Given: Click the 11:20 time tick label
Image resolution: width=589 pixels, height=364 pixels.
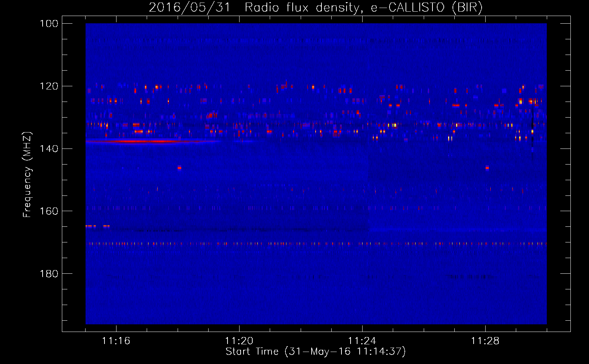Looking at the screenshot, I should point(239,341).
